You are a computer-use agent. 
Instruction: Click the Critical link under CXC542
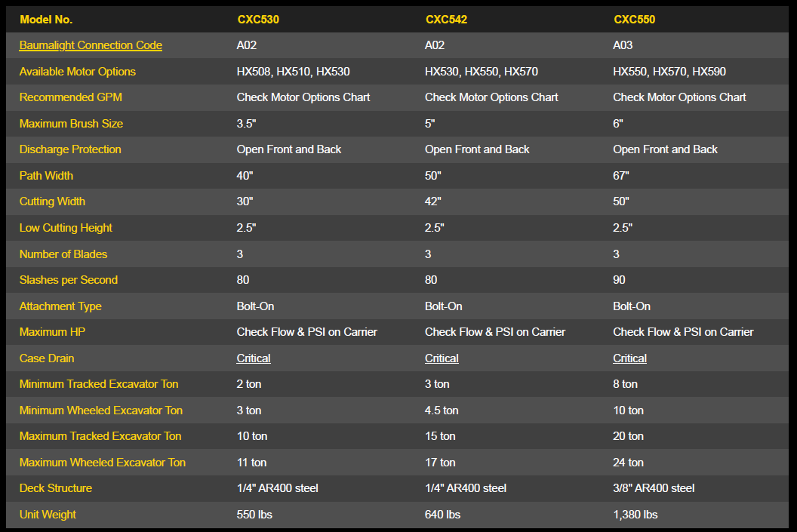point(442,358)
